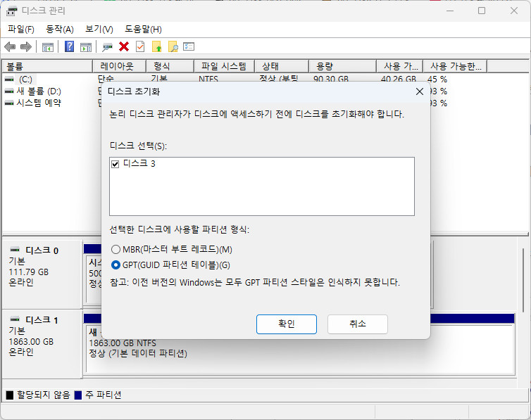The height and width of the screenshot is (420, 531).
Task: Click the disk pane vertical scrollbar
Action: pyautogui.click(x=523, y=281)
